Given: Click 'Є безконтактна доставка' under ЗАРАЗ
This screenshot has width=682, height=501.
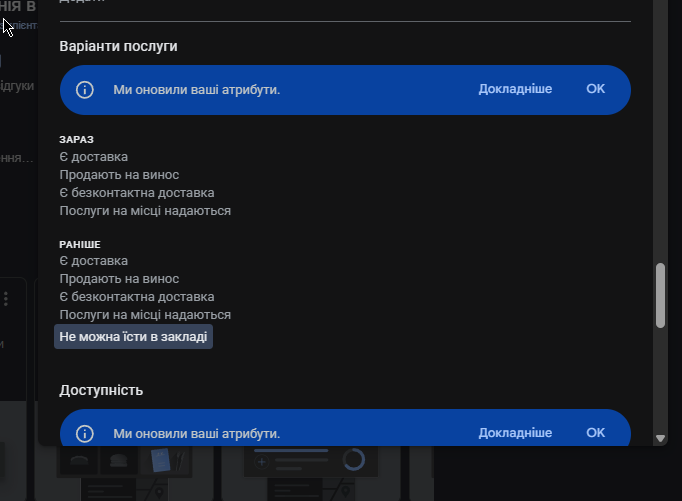Looking at the screenshot, I should click(137, 193).
